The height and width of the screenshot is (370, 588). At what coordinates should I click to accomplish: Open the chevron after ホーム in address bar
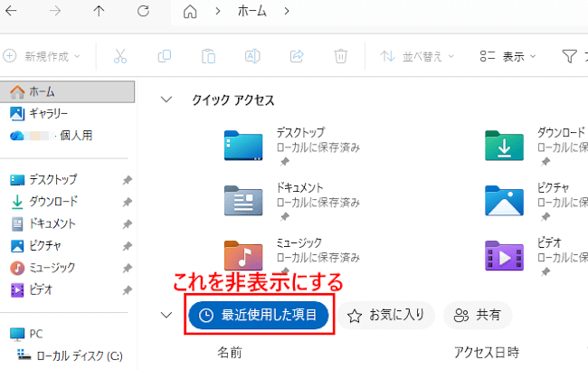(x=287, y=11)
